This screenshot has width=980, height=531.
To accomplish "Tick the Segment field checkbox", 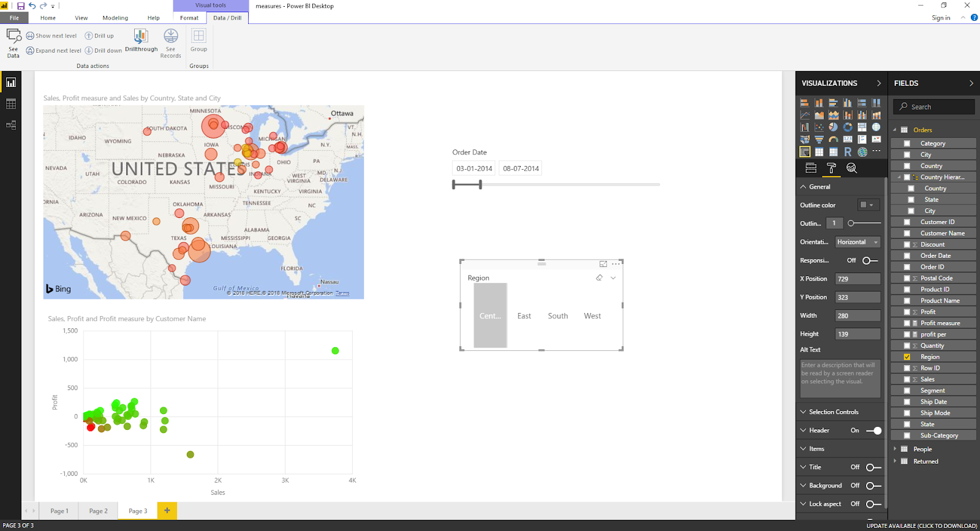I will (907, 391).
